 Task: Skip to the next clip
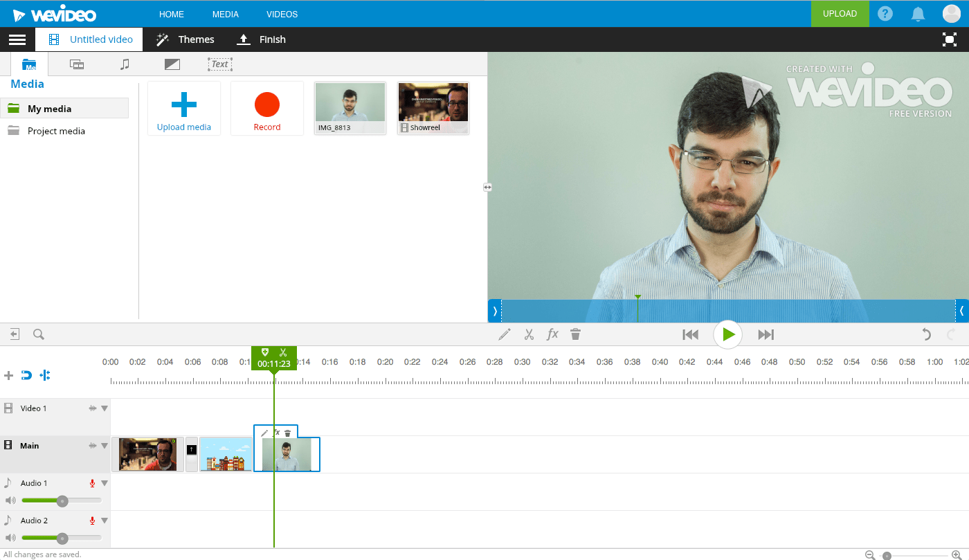766,334
